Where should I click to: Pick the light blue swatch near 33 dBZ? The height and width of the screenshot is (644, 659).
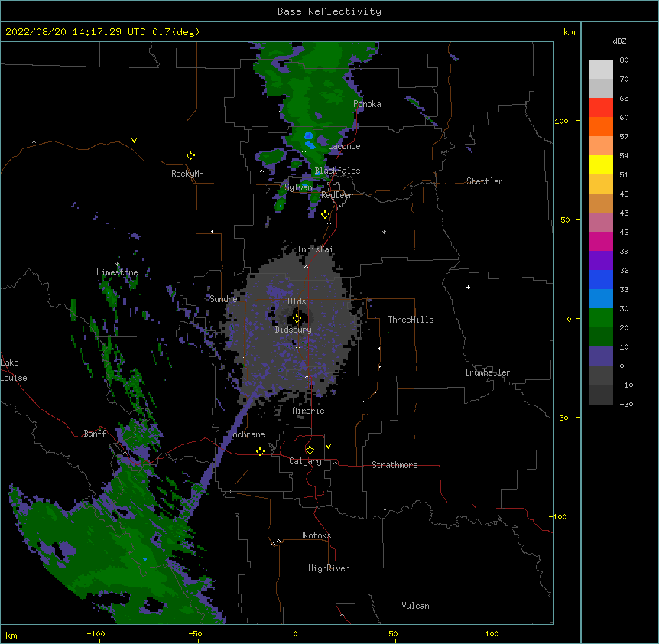pyautogui.click(x=601, y=298)
